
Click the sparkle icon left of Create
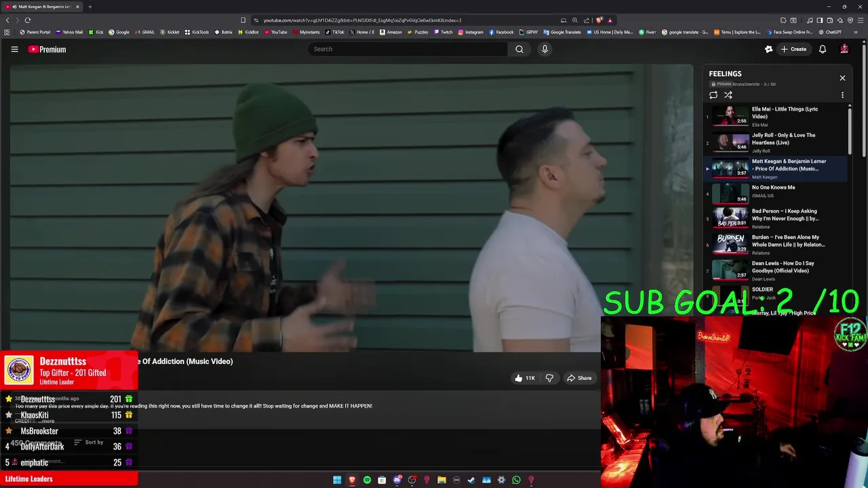(x=769, y=49)
